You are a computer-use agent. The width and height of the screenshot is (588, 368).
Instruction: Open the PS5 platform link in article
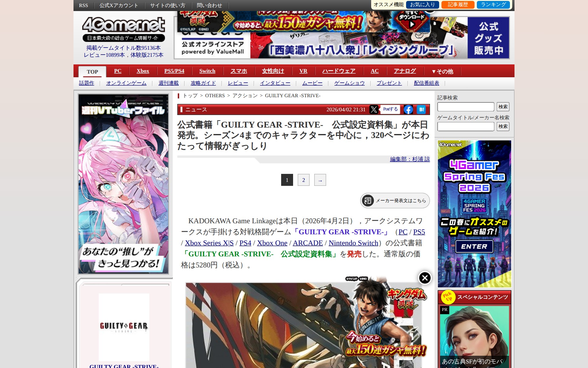419,232
